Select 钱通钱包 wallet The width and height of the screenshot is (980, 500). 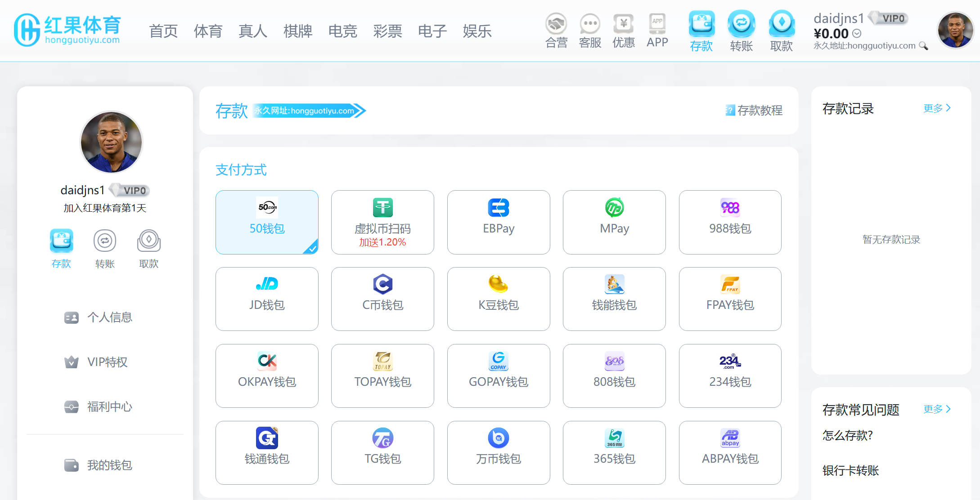[x=267, y=453]
